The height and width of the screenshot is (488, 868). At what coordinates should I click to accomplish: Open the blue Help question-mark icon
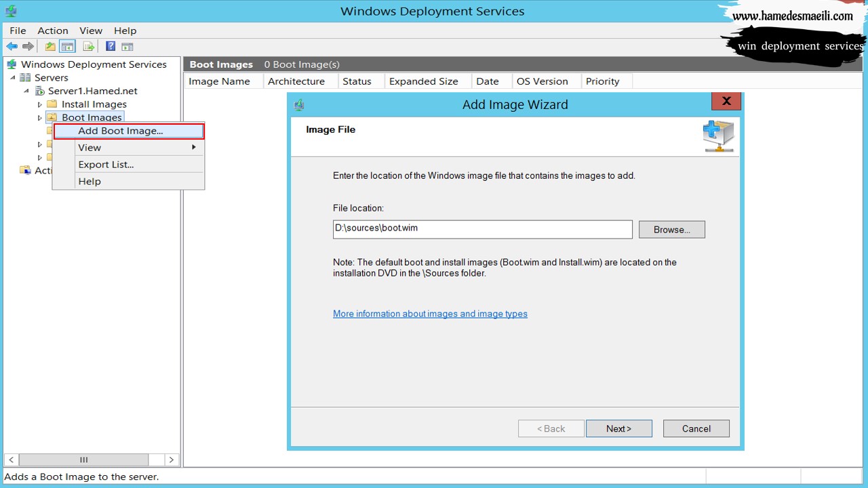click(x=111, y=47)
